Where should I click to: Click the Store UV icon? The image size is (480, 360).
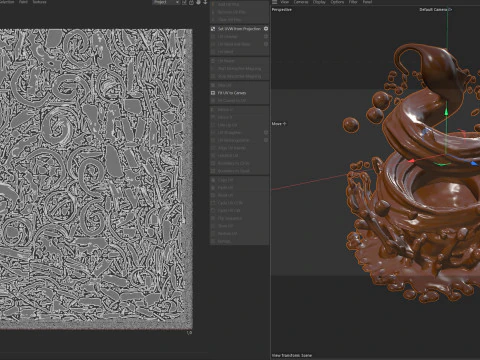pos(213,226)
